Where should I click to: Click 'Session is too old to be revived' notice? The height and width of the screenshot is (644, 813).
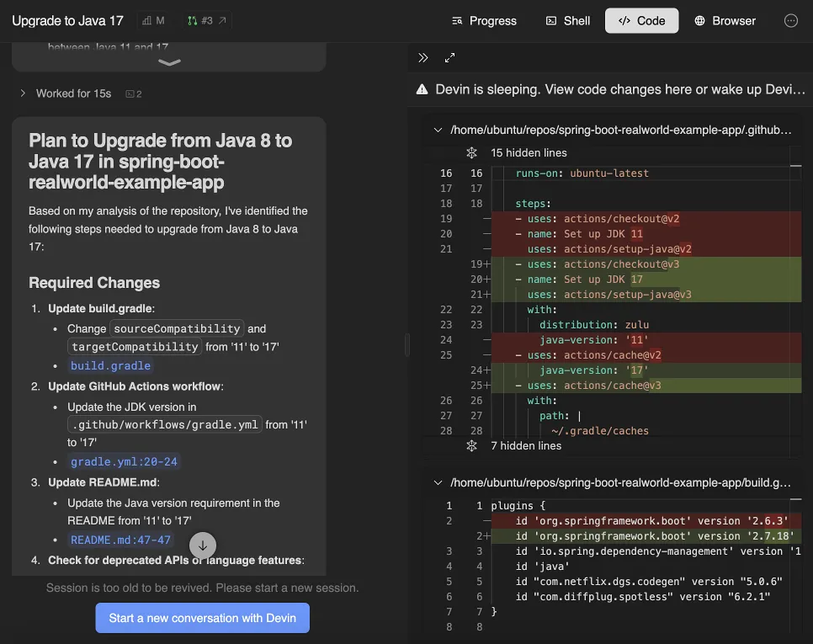202,588
